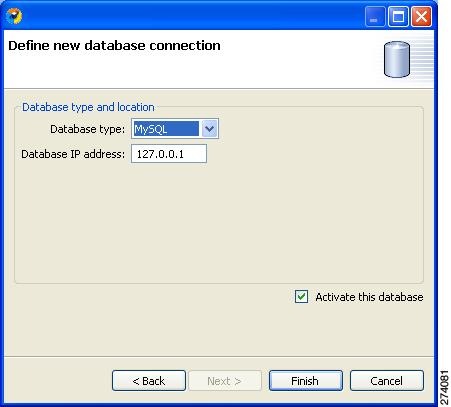This screenshot has width=451, height=407.
Task: Click the database cylinder icon
Action: coord(397,59)
